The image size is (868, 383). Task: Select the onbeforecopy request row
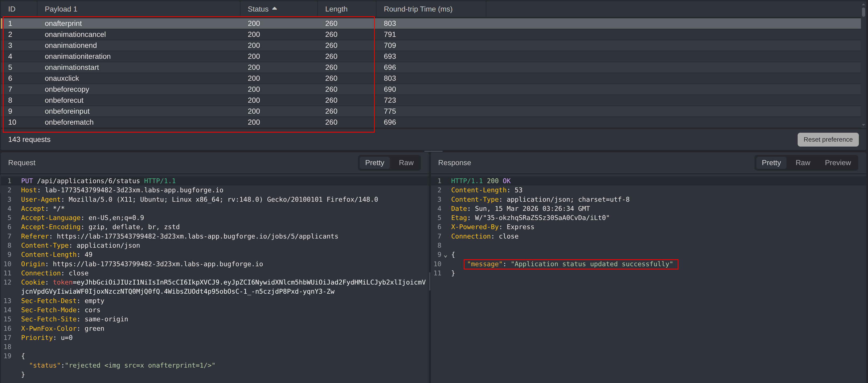[x=135, y=89]
